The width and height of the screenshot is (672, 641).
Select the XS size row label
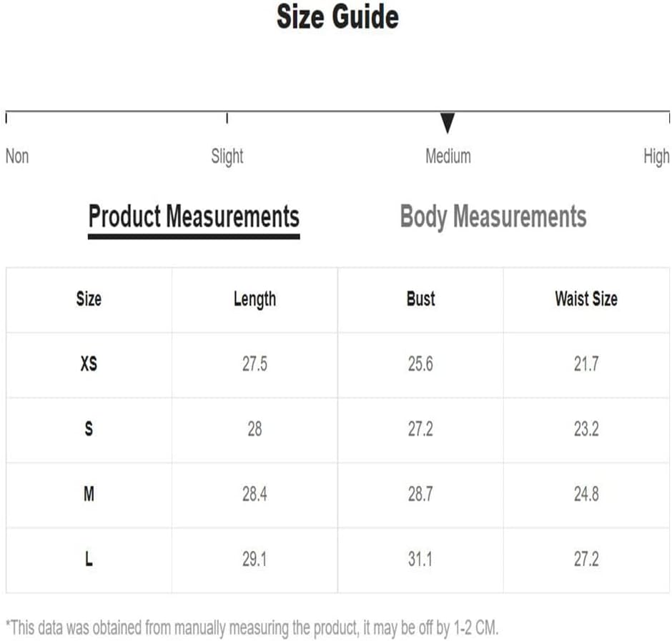(89, 364)
